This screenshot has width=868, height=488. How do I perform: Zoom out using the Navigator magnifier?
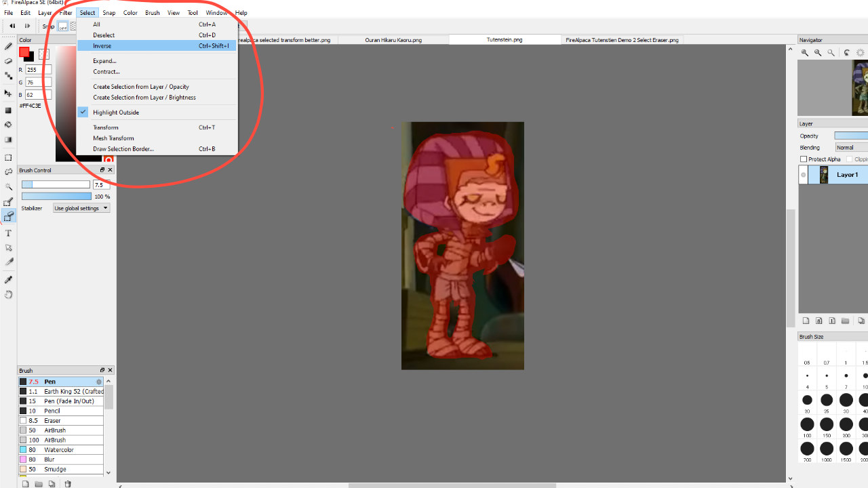click(818, 52)
